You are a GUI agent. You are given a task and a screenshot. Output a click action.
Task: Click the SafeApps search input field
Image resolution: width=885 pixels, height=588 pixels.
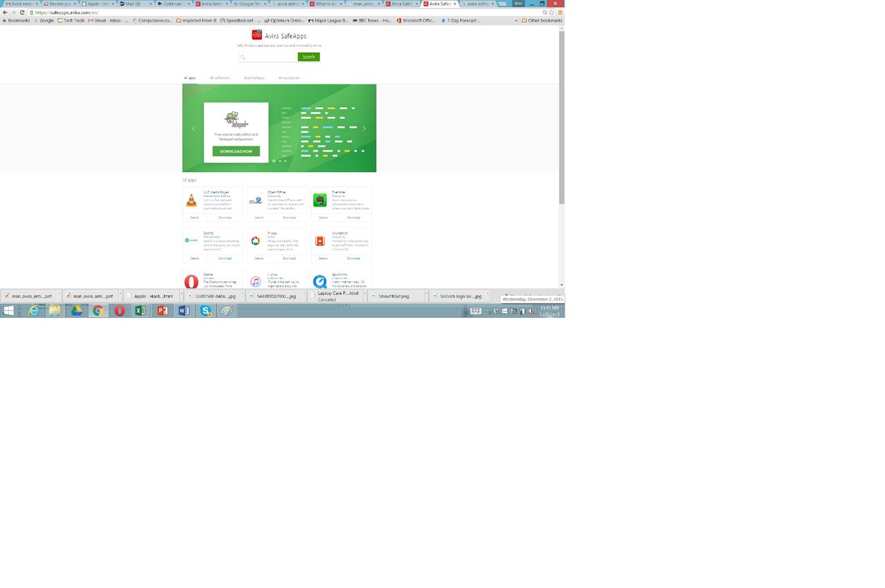[x=268, y=57]
